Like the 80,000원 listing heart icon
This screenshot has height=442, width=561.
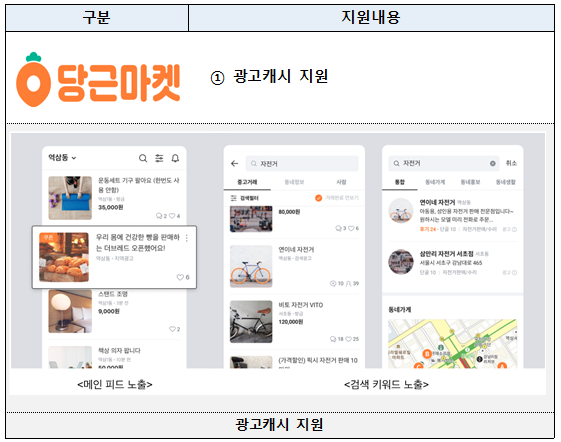click(x=351, y=228)
